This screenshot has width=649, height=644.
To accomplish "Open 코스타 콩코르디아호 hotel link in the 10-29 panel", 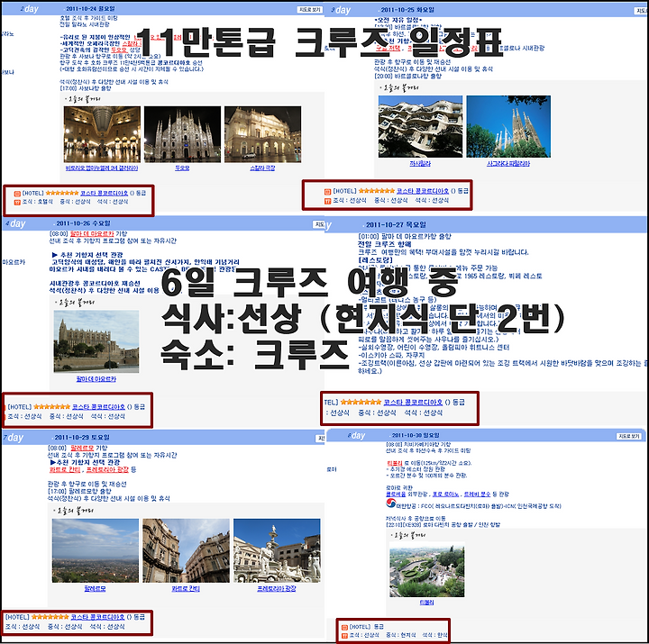I will tap(97, 617).
